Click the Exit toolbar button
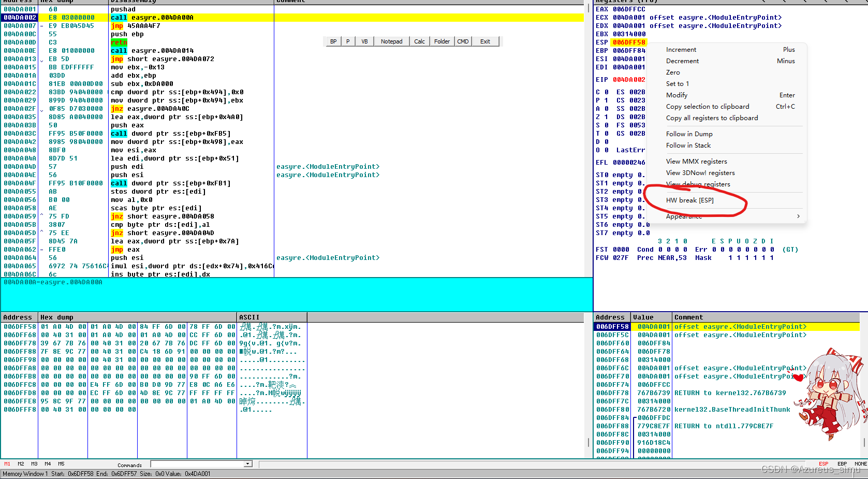 [x=485, y=41]
